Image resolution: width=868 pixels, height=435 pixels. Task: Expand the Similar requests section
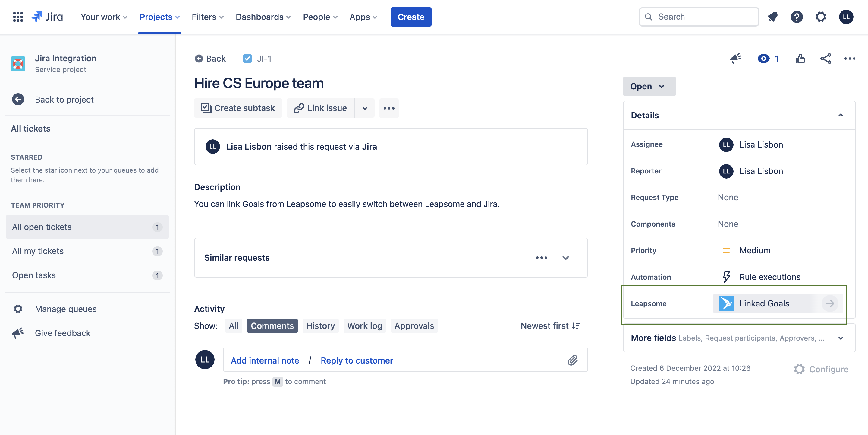point(566,258)
